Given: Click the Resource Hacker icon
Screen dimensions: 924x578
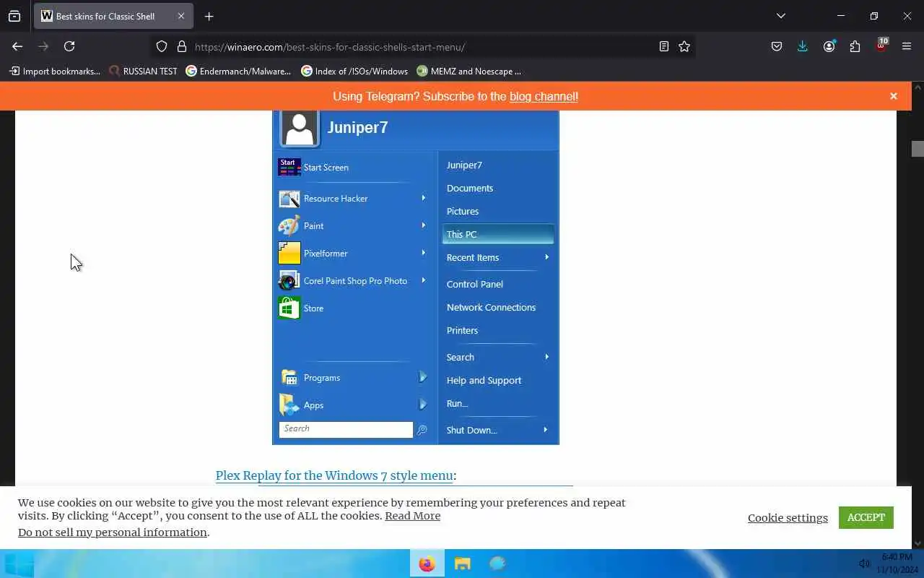Looking at the screenshot, I should pos(289,198).
